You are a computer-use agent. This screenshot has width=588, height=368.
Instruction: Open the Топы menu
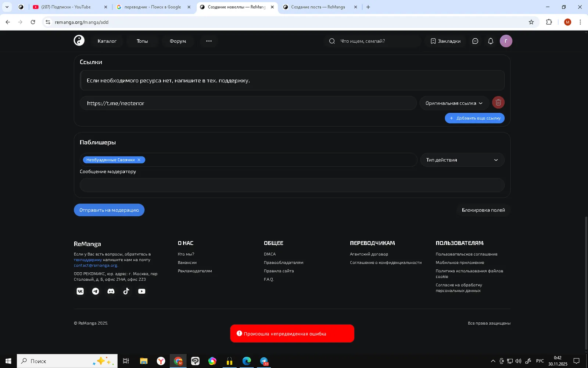pyautogui.click(x=142, y=41)
